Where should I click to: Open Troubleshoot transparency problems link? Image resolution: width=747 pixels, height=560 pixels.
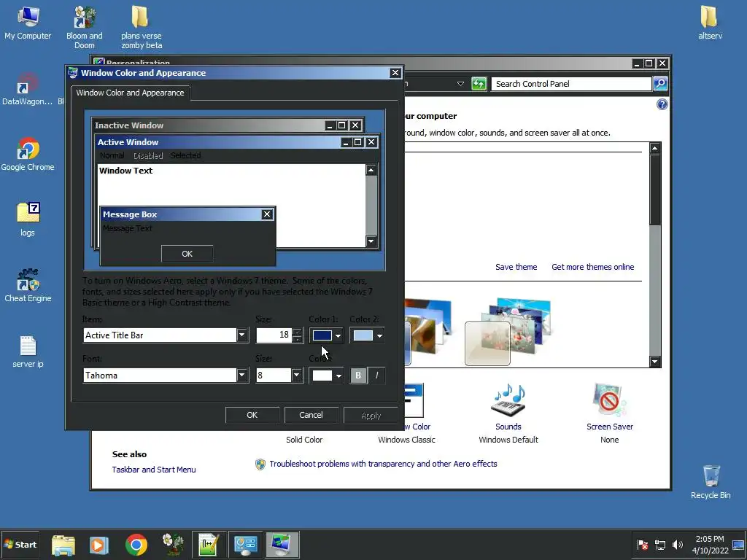tap(383, 464)
